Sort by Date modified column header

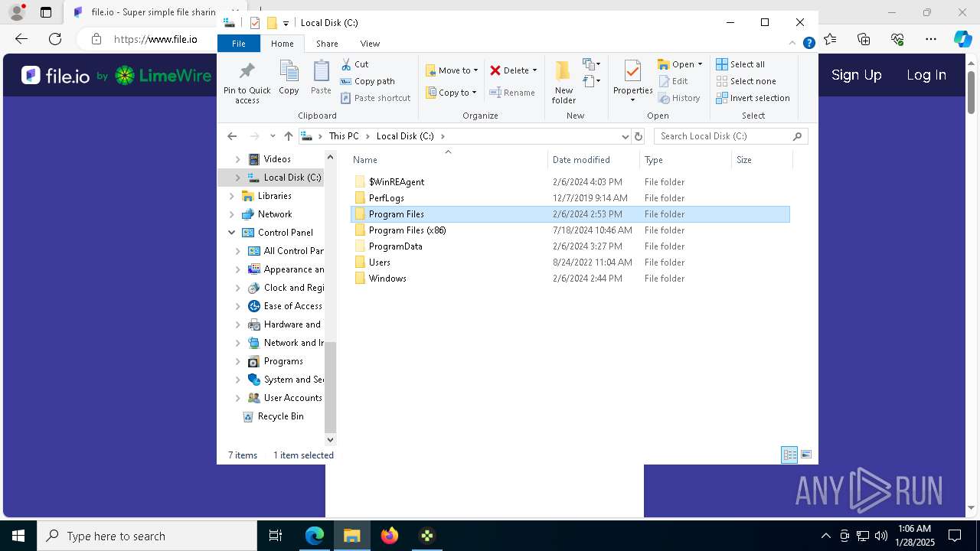pos(594,160)
